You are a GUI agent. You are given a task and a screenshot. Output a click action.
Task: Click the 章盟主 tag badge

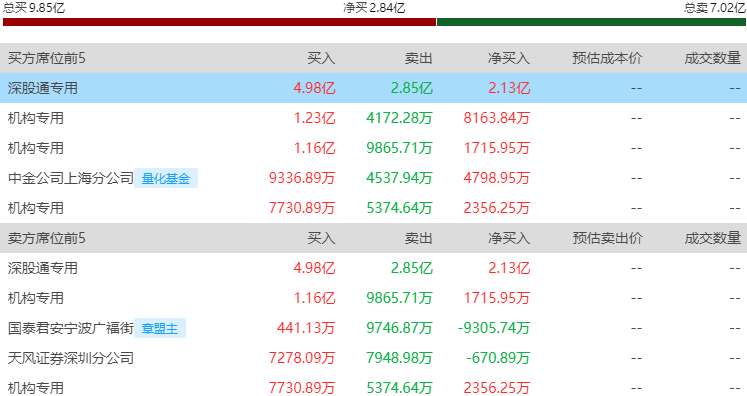coord(160,328)
